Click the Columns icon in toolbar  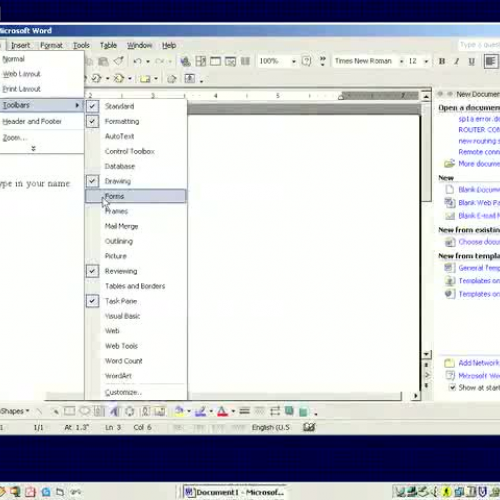coord(245,61)
